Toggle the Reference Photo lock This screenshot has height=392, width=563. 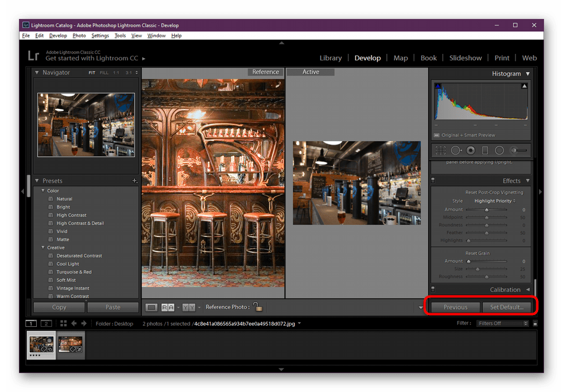[257, 307]
